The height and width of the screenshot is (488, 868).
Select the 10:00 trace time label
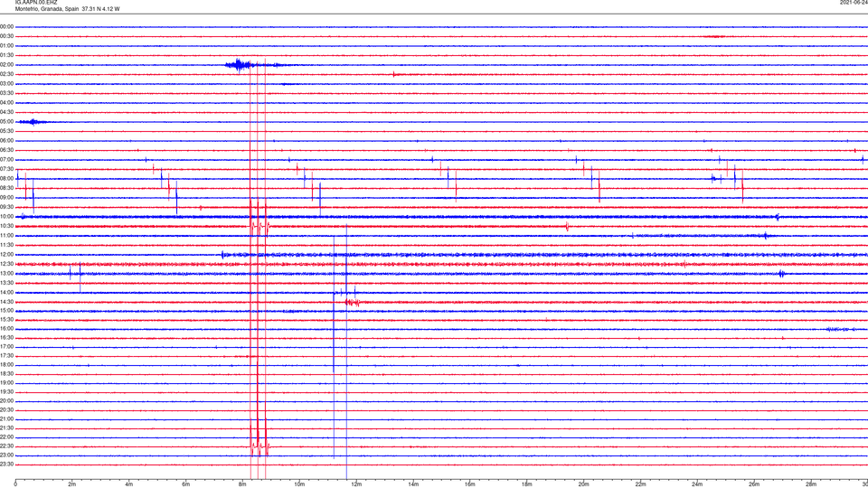6,217
